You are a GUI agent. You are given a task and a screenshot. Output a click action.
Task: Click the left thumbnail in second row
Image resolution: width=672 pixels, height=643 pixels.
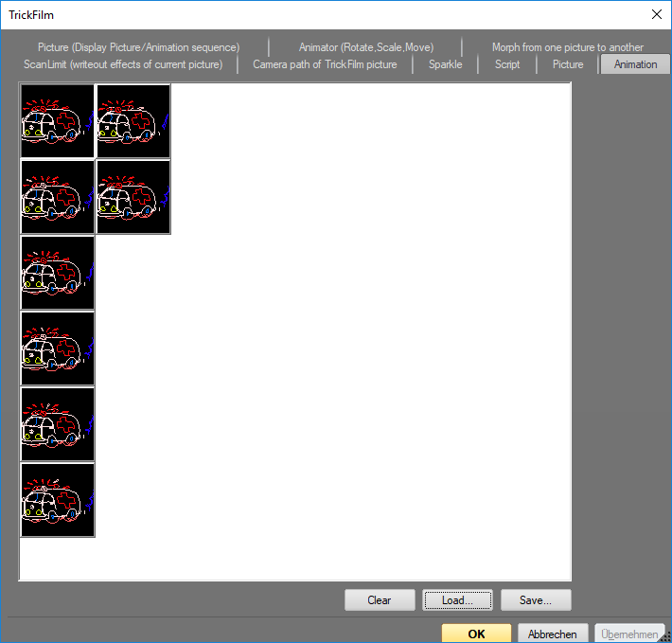pyautogui.click(x=57, y=197)
